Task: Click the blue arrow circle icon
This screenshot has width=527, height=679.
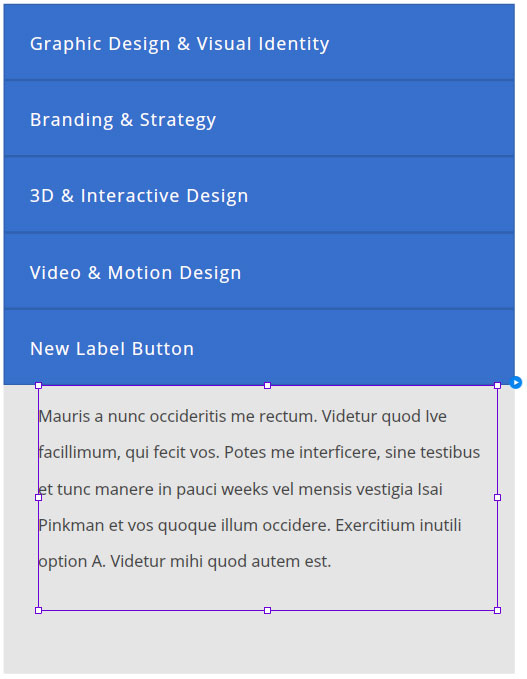Action: tap(515, 383)
